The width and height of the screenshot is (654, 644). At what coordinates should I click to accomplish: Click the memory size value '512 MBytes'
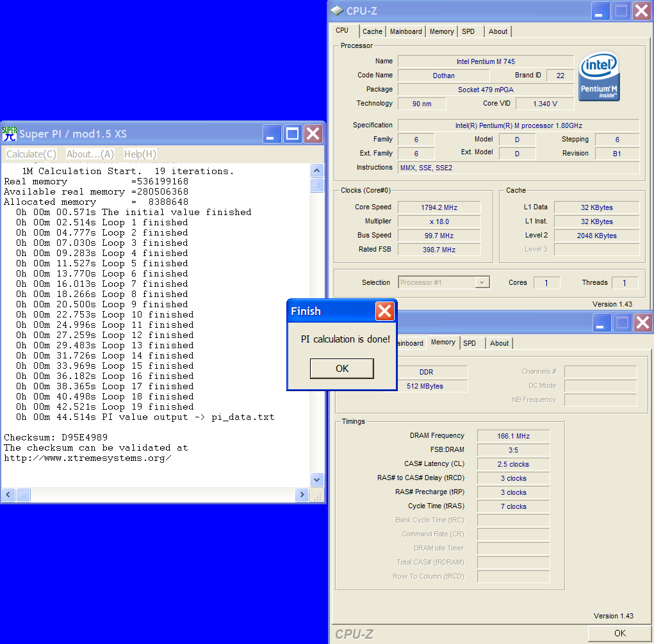tap(425, 386)
